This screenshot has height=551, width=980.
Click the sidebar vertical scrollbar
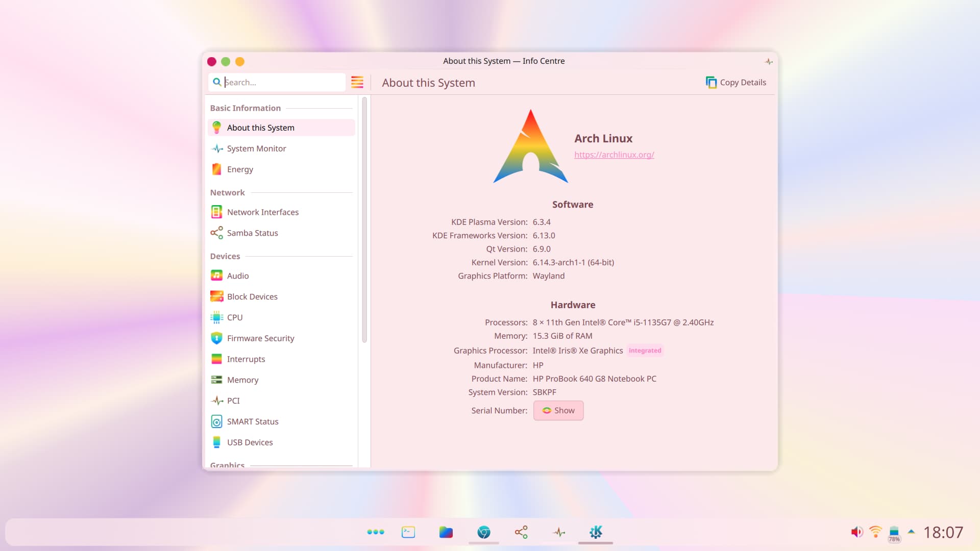pos(364,219)
